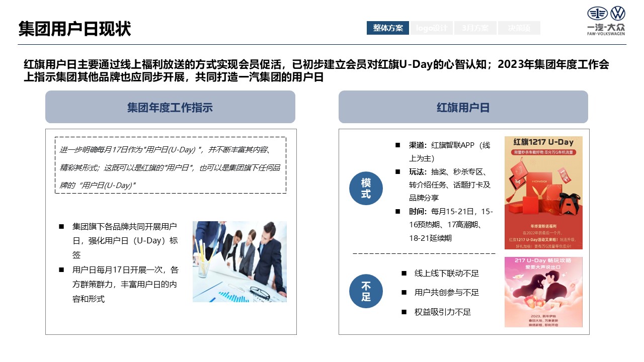644x362 pixels.
Task: Open the 3月方案 tab
Action: click(x=475, y=28)
